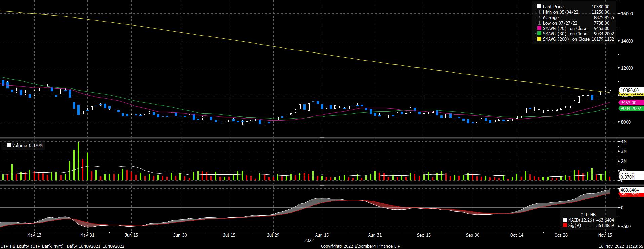Viewport: 644px width, 249px height.
Task: Click the 'Oct 28' date axis label
Action: click(x=561, y=235)
